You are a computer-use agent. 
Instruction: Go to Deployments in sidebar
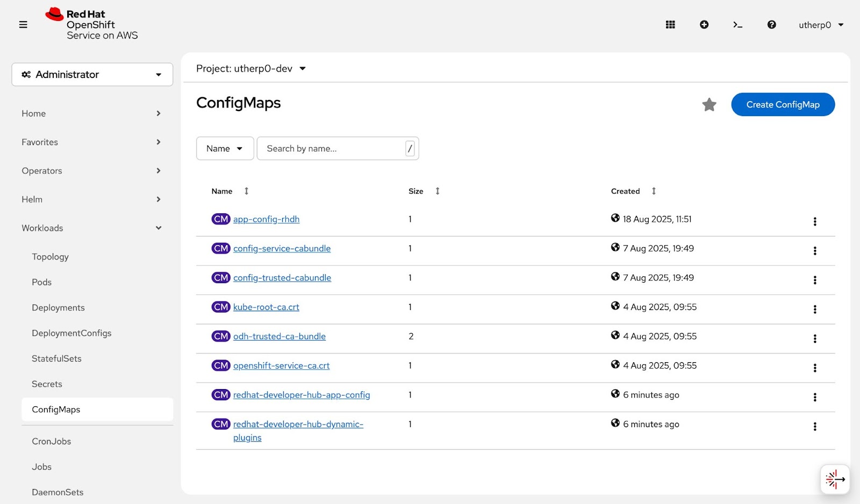tap(58, 308)
